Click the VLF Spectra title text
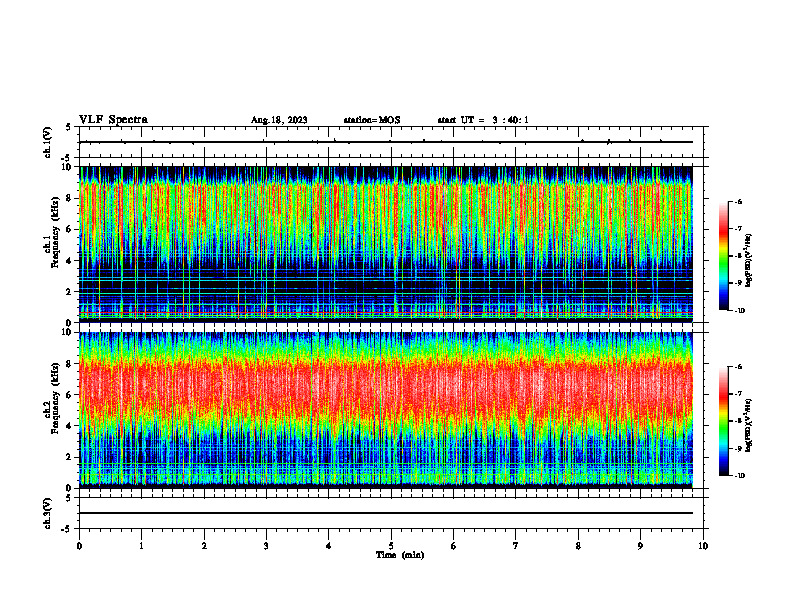792x612 pixels. [113, 120]
